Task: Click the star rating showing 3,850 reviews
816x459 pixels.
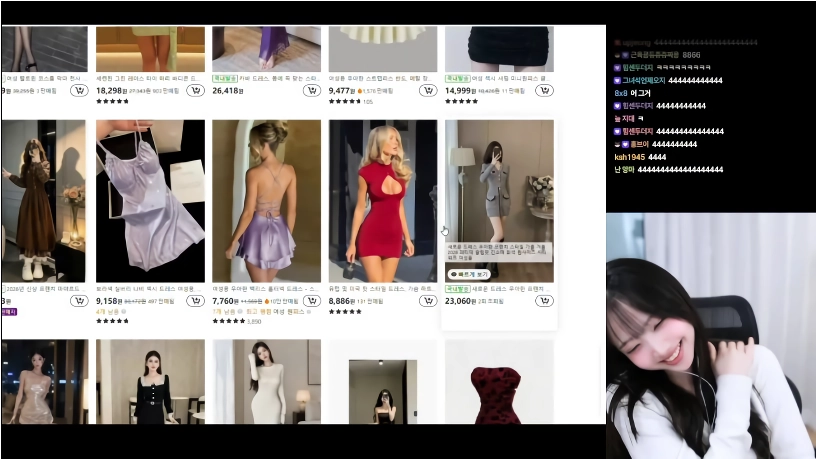Action: coord(237,321)
